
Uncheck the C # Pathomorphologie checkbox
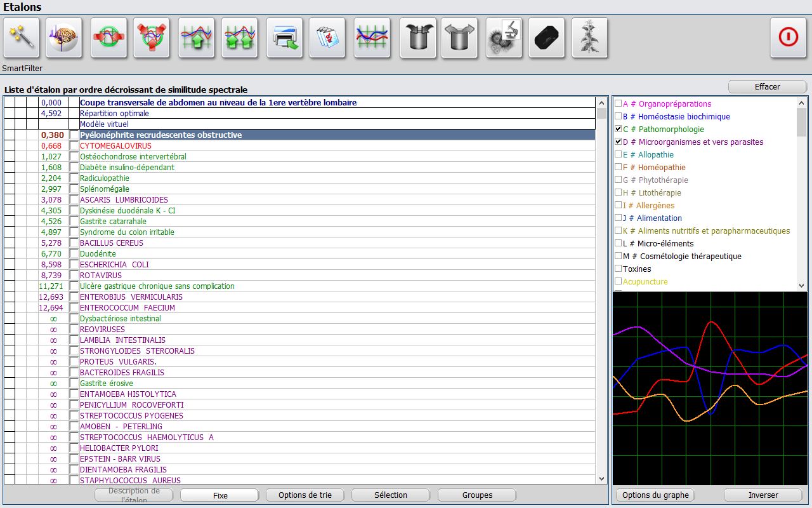tap(619, 129)
